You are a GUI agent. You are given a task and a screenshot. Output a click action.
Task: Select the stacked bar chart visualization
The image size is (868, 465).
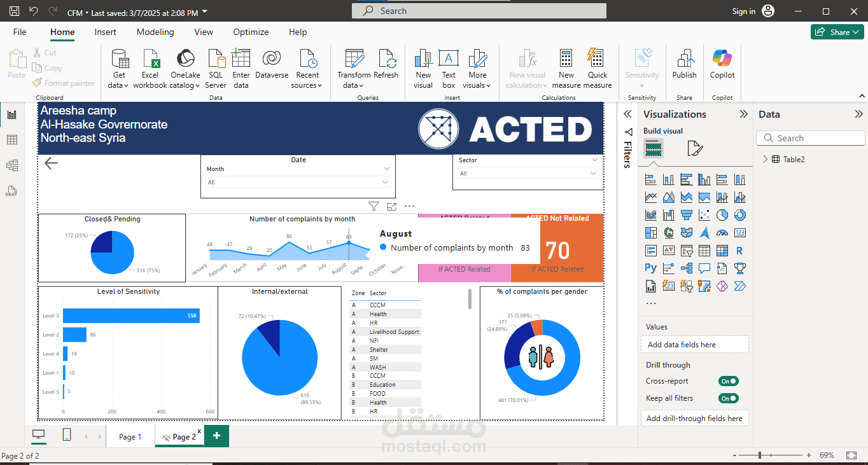(650, 179)
